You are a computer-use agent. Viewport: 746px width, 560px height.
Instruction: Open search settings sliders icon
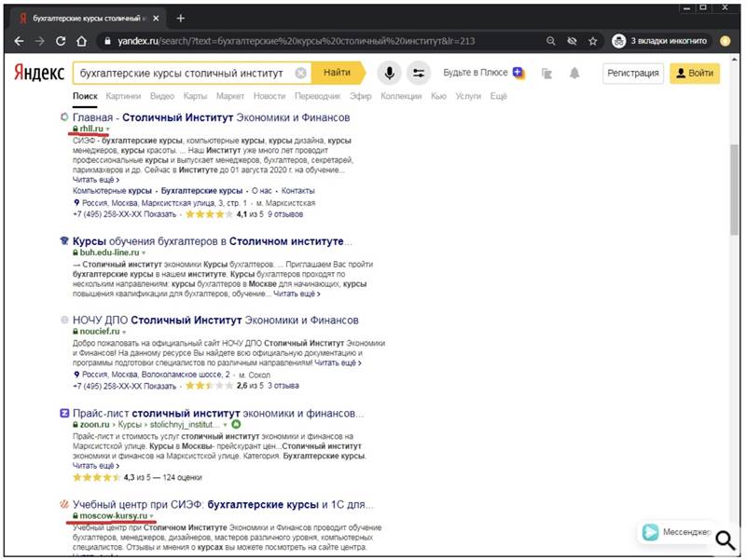click(x=419, y=74)
